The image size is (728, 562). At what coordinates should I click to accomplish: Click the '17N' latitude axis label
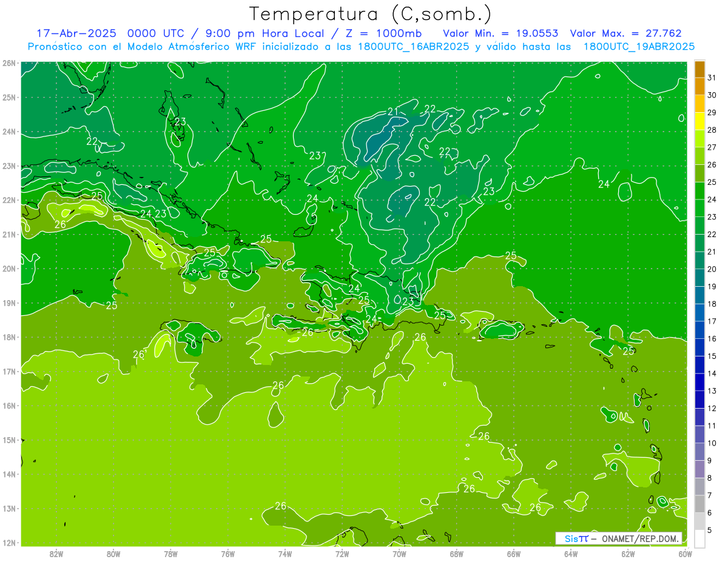(x=9, y=372)
